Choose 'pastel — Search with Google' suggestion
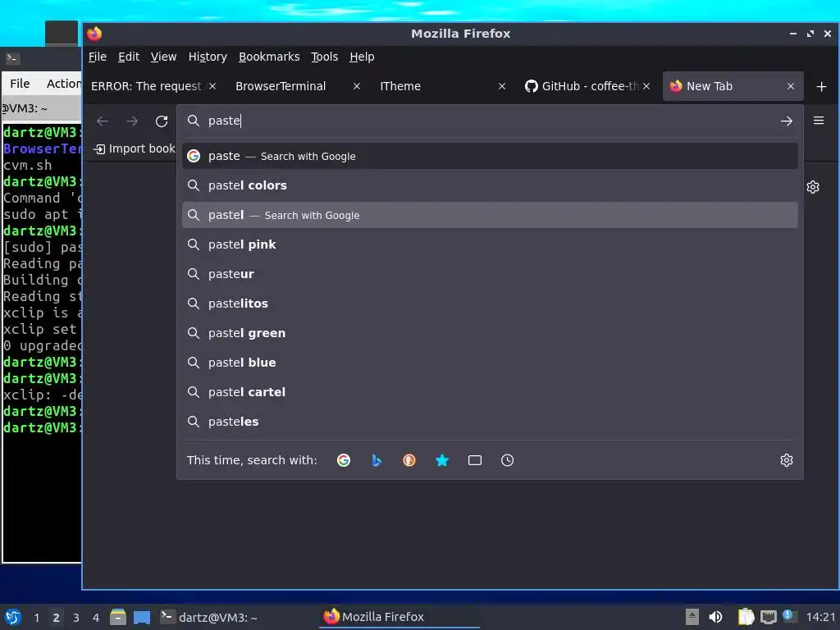 (x=490, y=215)
